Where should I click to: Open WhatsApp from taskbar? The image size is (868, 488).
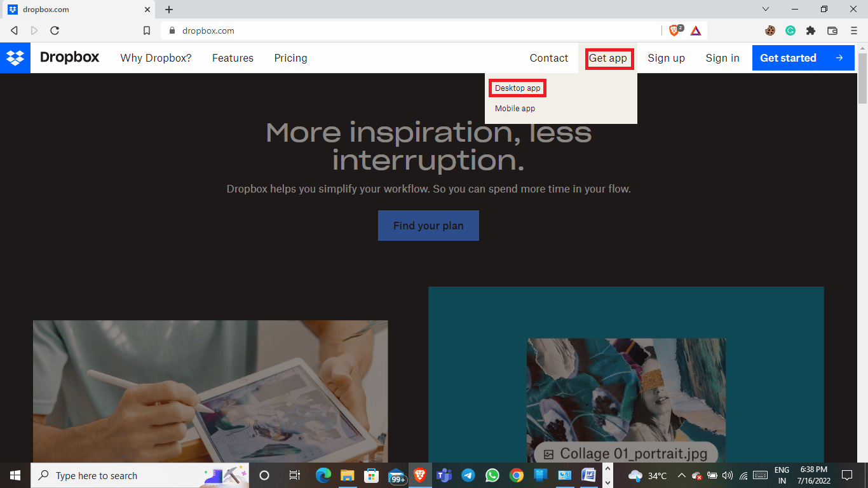(x=492, y=475)
